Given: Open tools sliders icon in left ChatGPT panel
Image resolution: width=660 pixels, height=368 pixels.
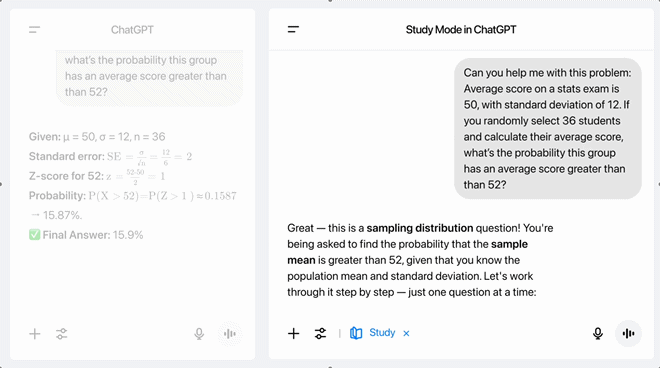Looking at the screenshot, I should click(x=61, y=334).
